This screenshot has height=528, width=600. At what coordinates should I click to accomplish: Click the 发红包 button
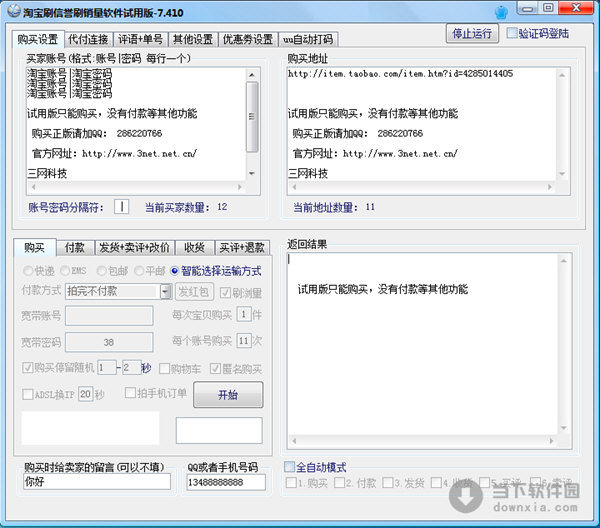pos(194,292)
